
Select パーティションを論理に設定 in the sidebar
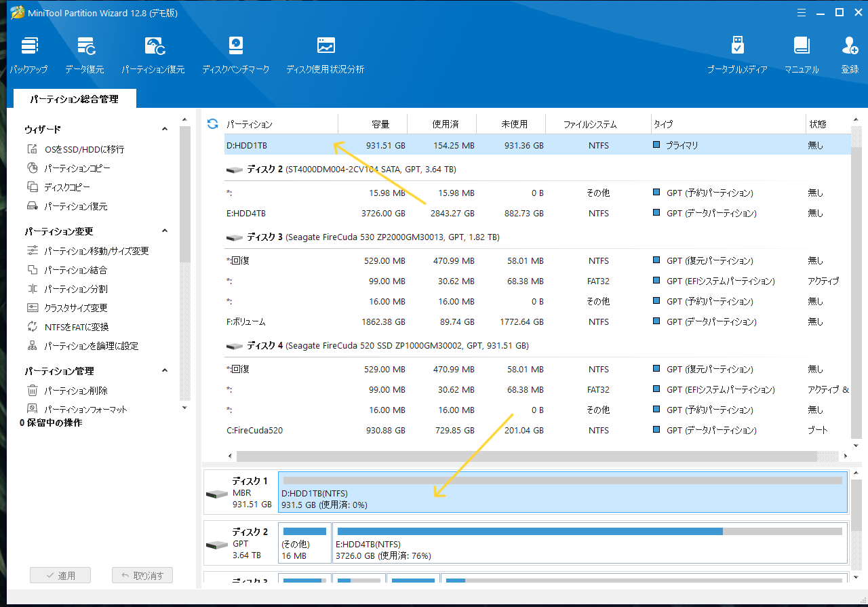tap(82, 346)
